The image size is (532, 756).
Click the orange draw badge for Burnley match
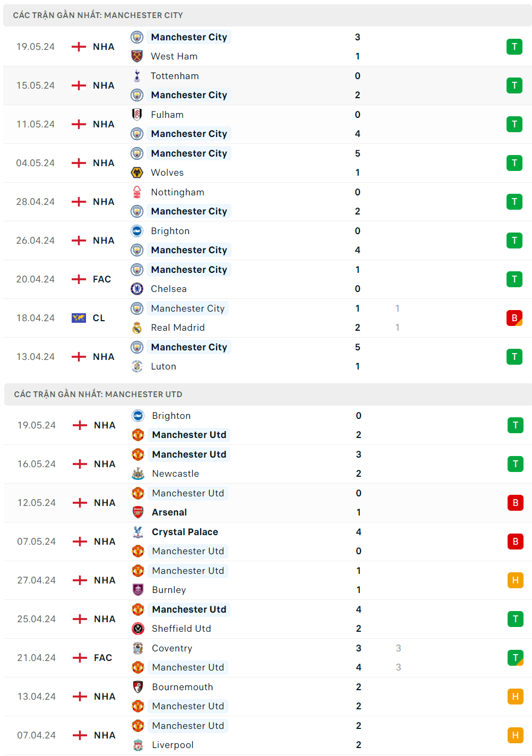tap(515, 580)
